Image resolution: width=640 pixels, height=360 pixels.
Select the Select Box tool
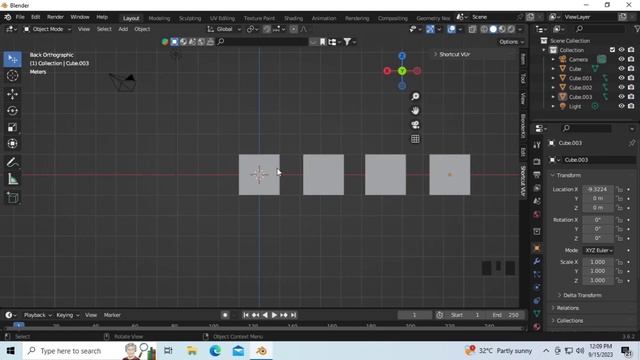click(12, 59)
